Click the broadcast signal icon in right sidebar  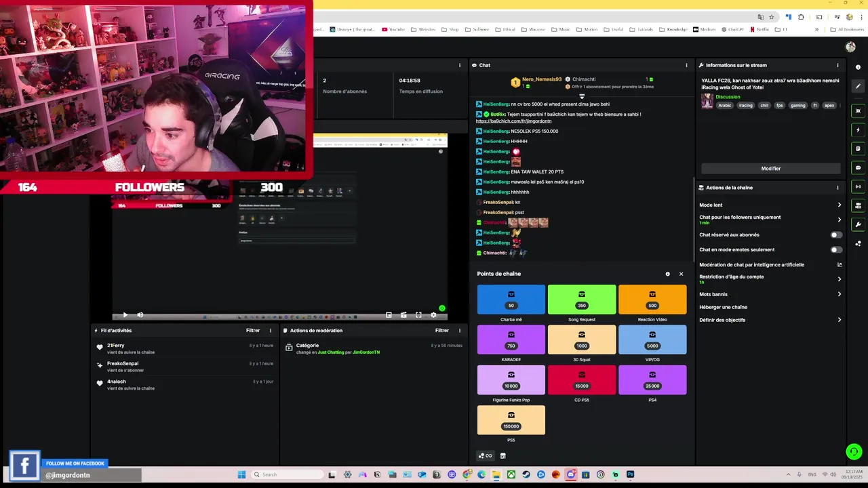click(859, 186)
